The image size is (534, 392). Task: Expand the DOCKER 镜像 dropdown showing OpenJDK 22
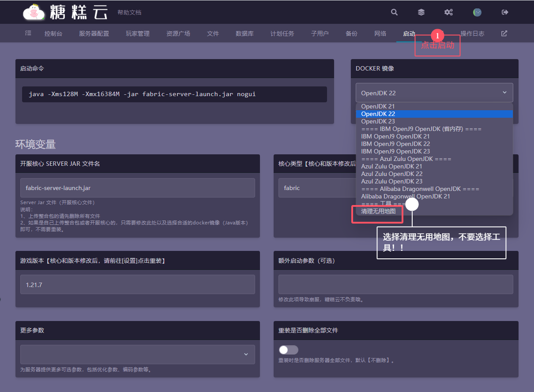(434, 93)
